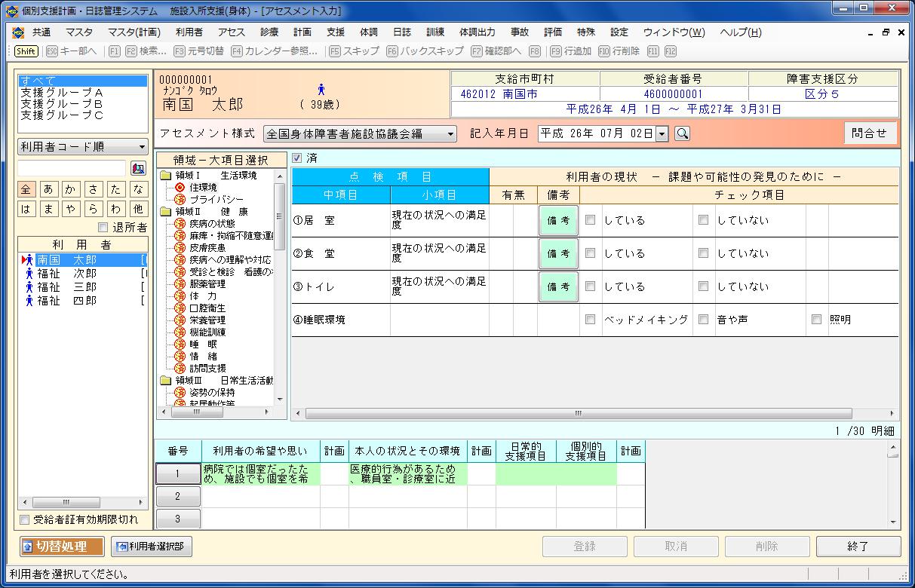Click the 利用者選択部 icon button
Screen dimensions: 915x588
coord(152,547)
